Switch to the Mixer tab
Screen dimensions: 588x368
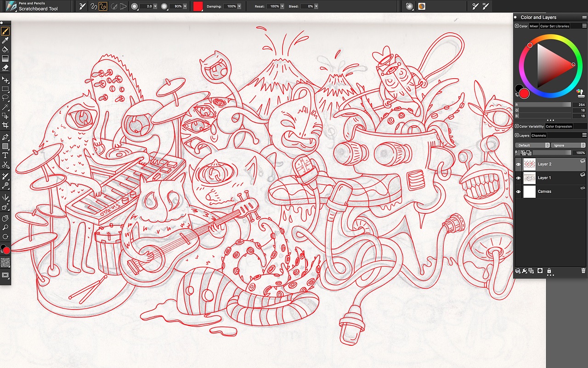[534, 26]
